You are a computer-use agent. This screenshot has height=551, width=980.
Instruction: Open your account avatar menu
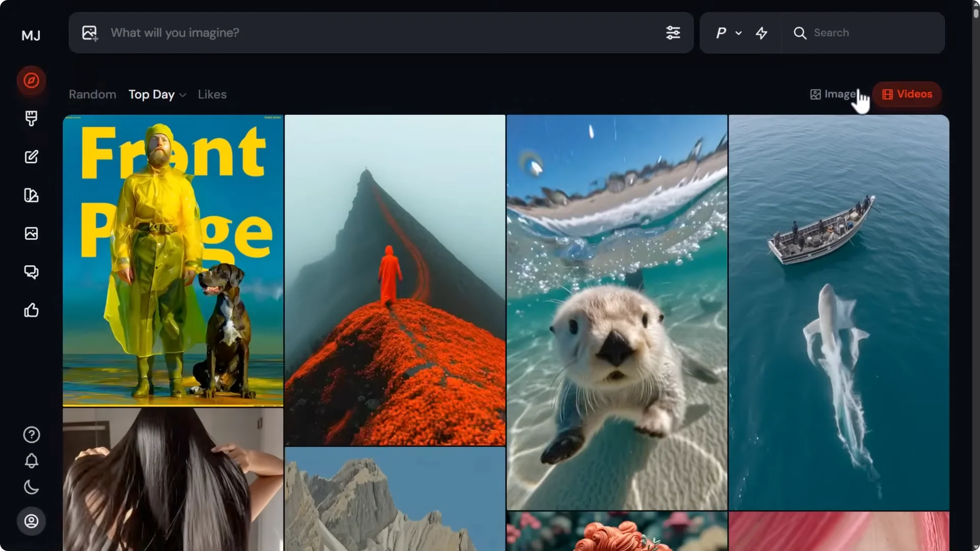pos(31,521)
